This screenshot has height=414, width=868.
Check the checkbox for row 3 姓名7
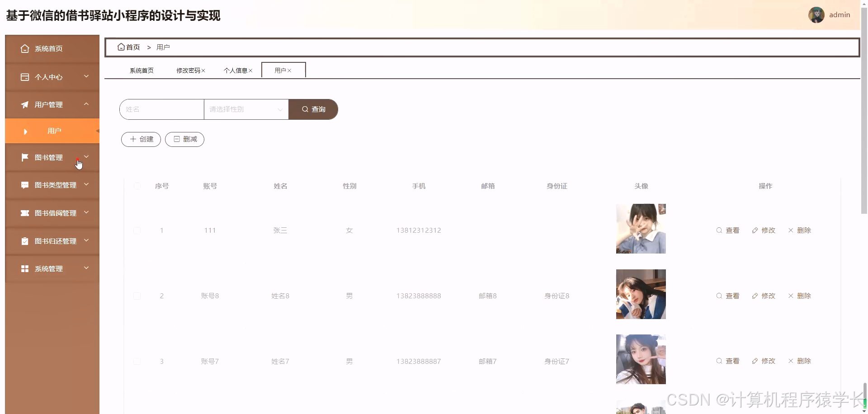point(137,362)
